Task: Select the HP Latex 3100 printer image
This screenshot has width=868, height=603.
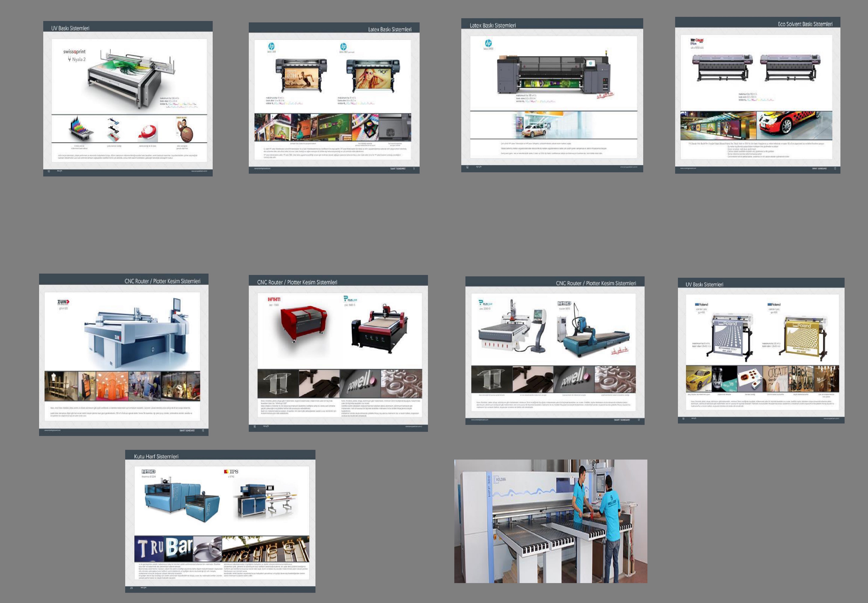Action: point(554,74)
